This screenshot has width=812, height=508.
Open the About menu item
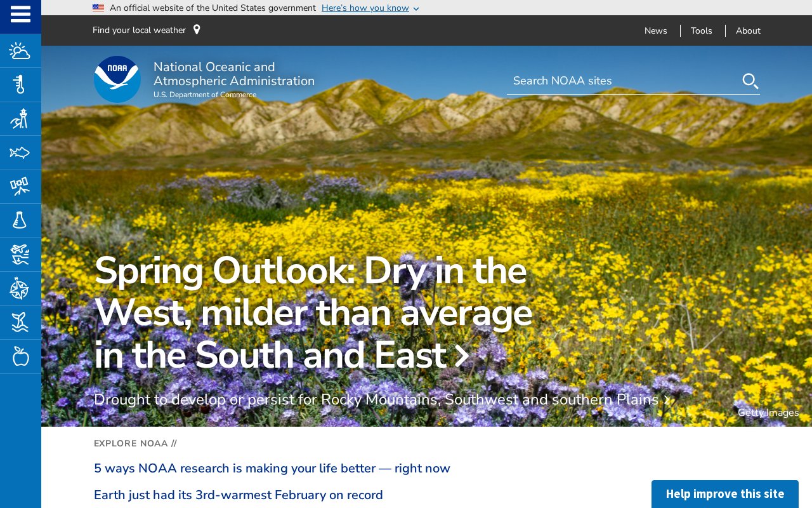pos(748,30)
